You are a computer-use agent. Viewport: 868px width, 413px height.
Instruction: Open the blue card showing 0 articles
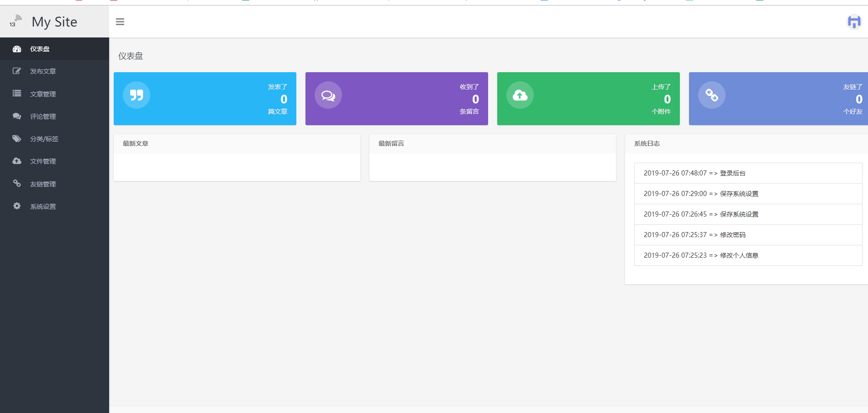point(205,99)
